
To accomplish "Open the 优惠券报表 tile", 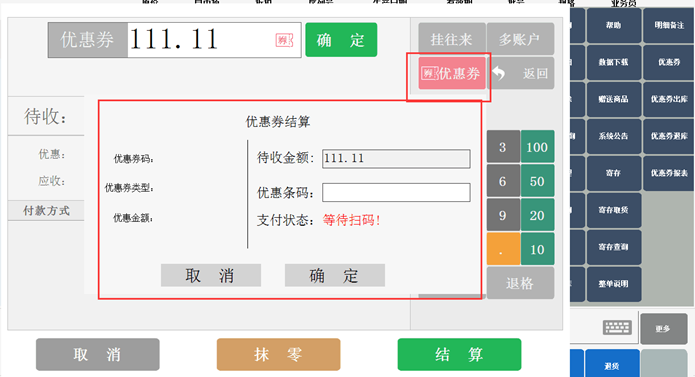I will 669,173.
